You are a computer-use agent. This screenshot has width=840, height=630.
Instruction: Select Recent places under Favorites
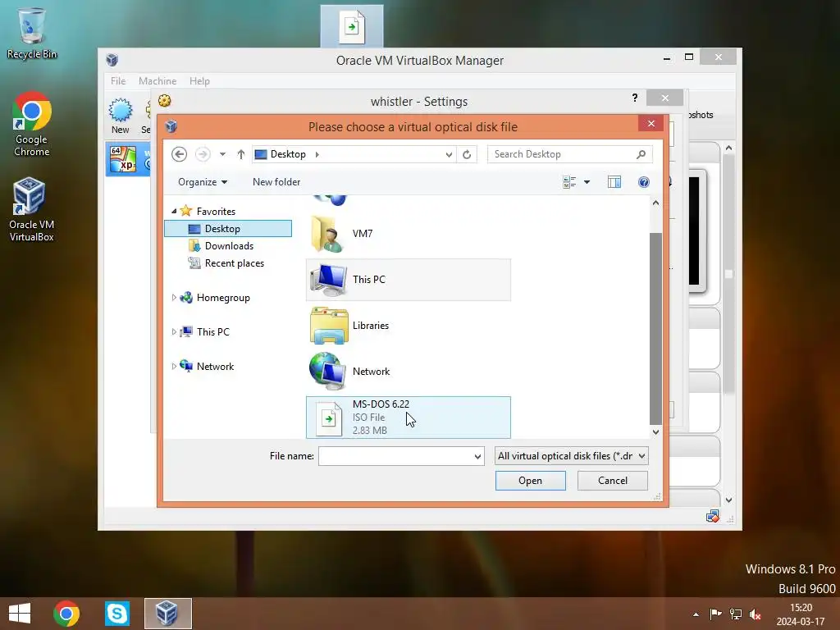234,263
